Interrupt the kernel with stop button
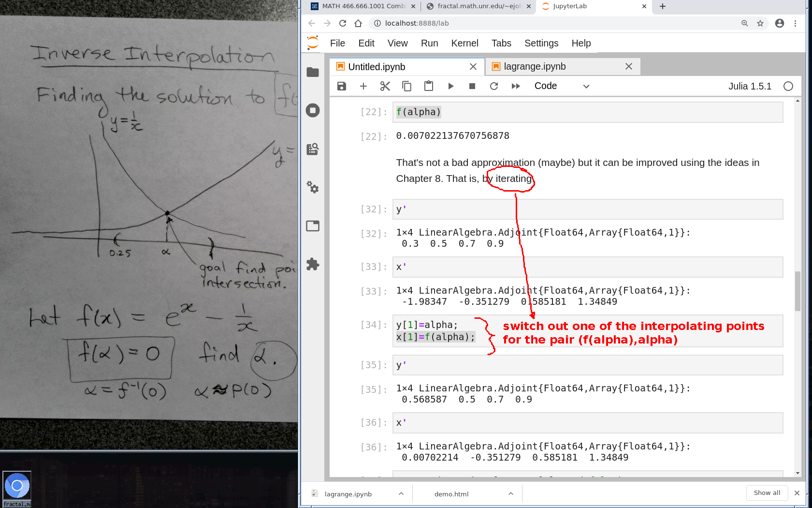 point(472,86)
